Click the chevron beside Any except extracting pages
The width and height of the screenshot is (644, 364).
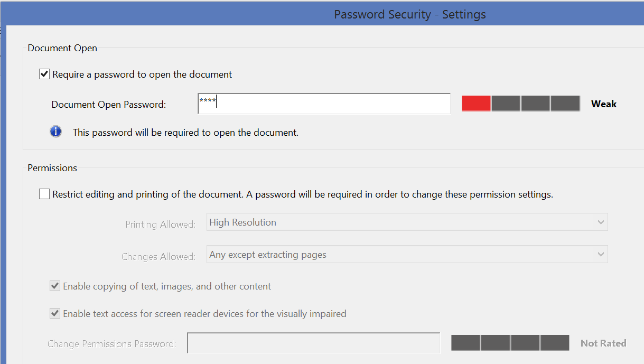(x=601, y=254)
